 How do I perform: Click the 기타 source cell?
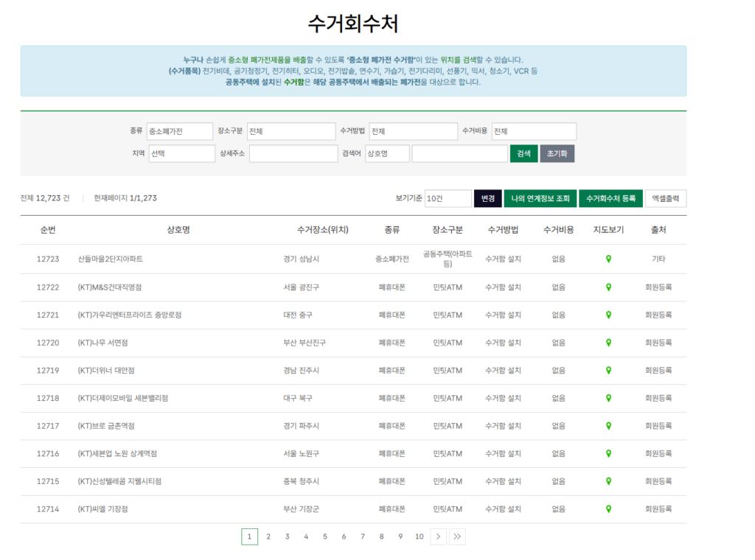tap(658, 259)
